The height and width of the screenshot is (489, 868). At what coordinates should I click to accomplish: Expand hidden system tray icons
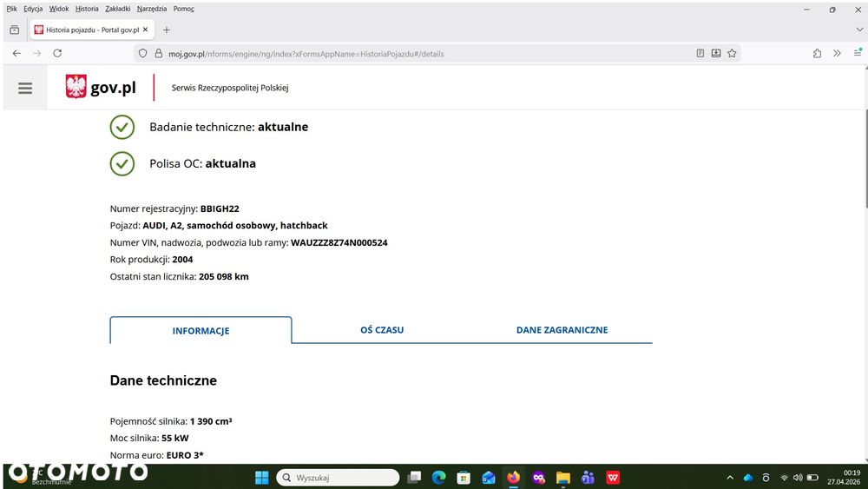click(730, 478)
